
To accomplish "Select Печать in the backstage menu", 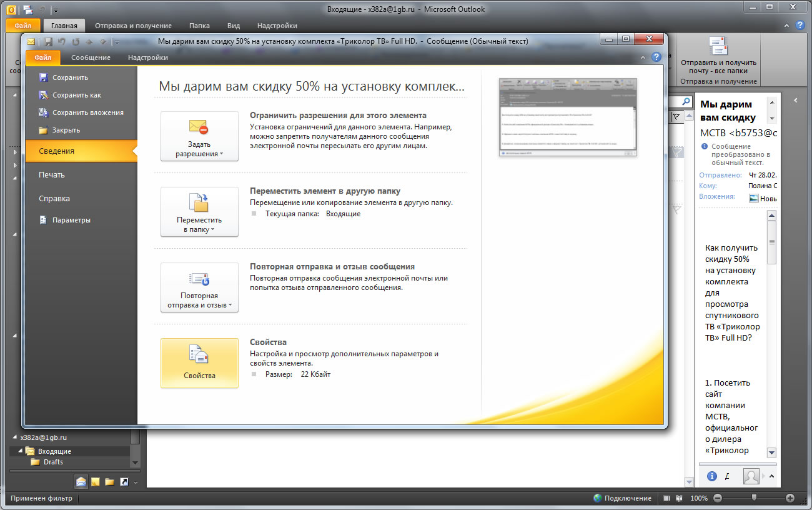I will (52, 175).
